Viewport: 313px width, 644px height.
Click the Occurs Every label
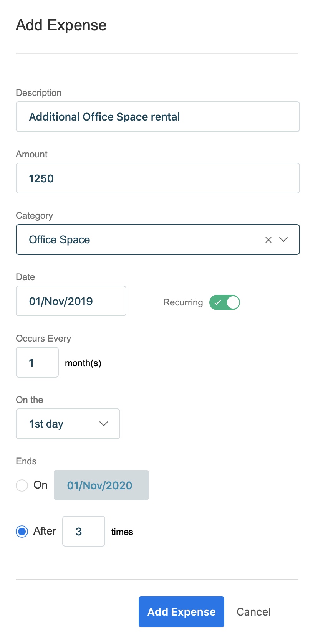(43, 339)
